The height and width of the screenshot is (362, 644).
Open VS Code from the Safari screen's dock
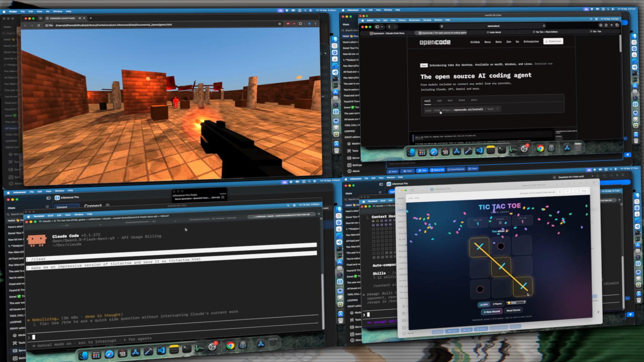(x=479, y=150)
